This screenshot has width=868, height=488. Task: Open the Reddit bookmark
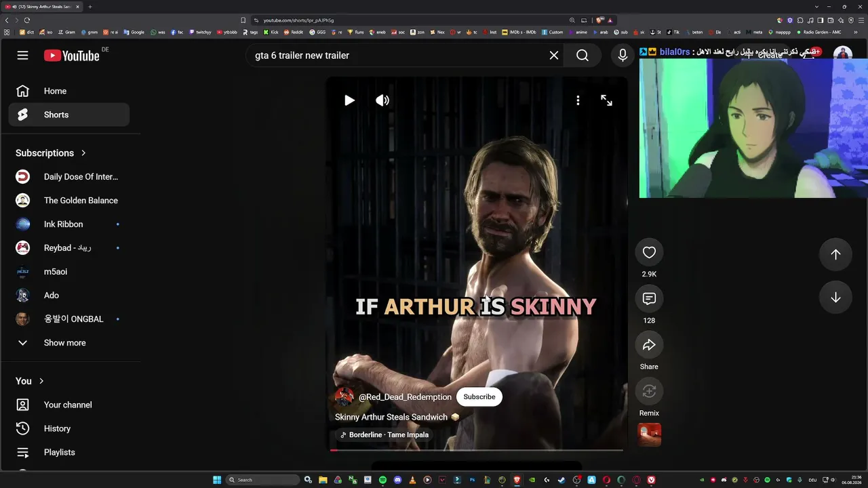(x=294, y=32)
